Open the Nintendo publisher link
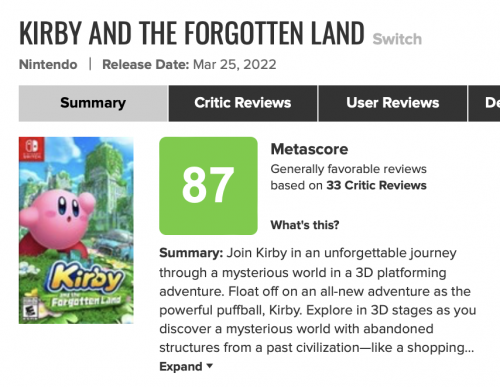 click(x=48, y=64)
